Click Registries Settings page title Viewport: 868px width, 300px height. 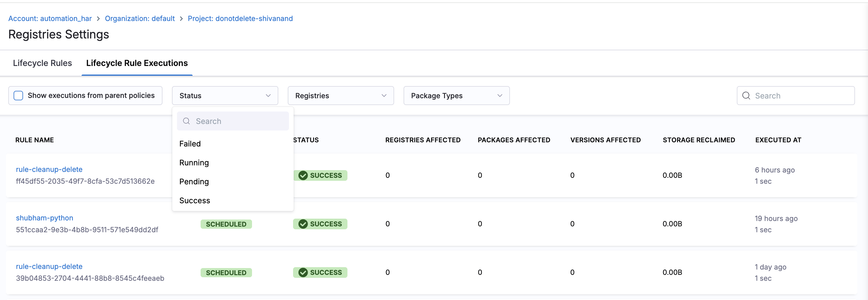pos(58,34)
